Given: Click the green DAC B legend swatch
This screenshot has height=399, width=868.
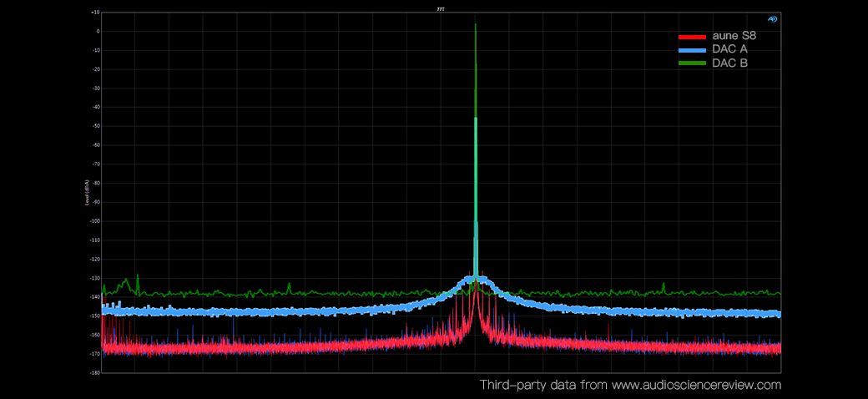Looking at the screenshot, I should [x=692, y=63].
